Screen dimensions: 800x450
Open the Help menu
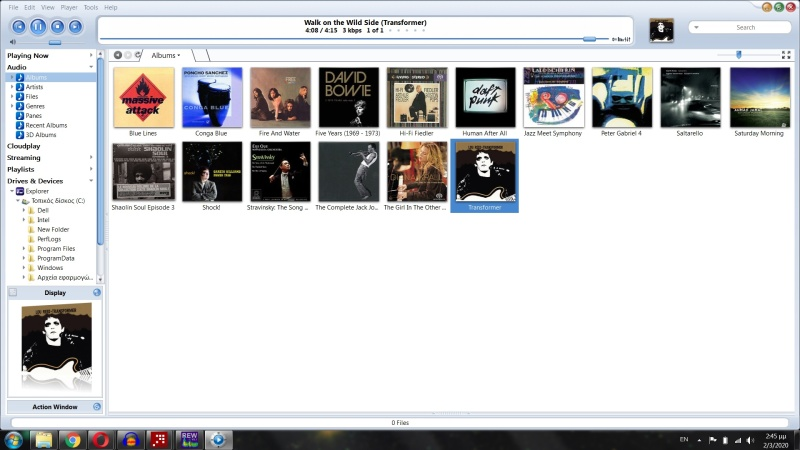pyautogui.click(x=111, y=7)
